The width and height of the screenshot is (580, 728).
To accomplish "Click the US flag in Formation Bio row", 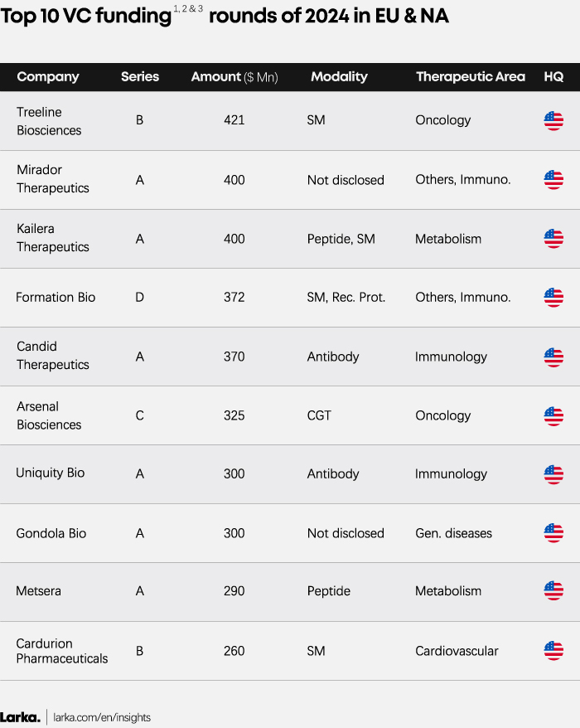I will coord(553,298).
